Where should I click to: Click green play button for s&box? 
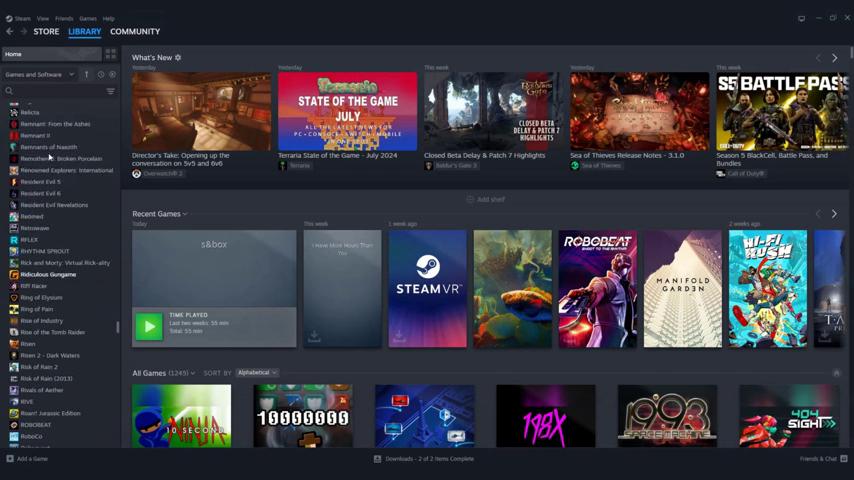[x=149, y=326]
